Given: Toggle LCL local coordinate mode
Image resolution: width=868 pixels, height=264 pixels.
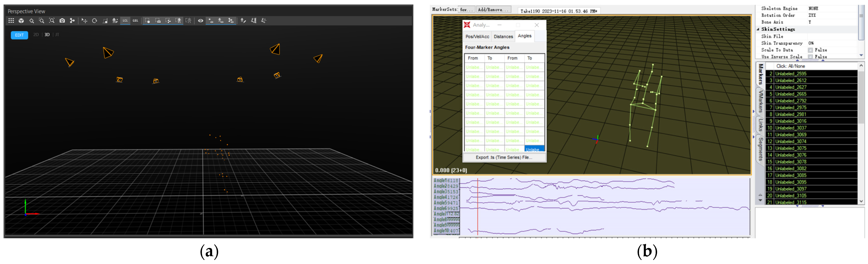Looking at the screenshot, I should pyautogui.click(x=125, y=21).
